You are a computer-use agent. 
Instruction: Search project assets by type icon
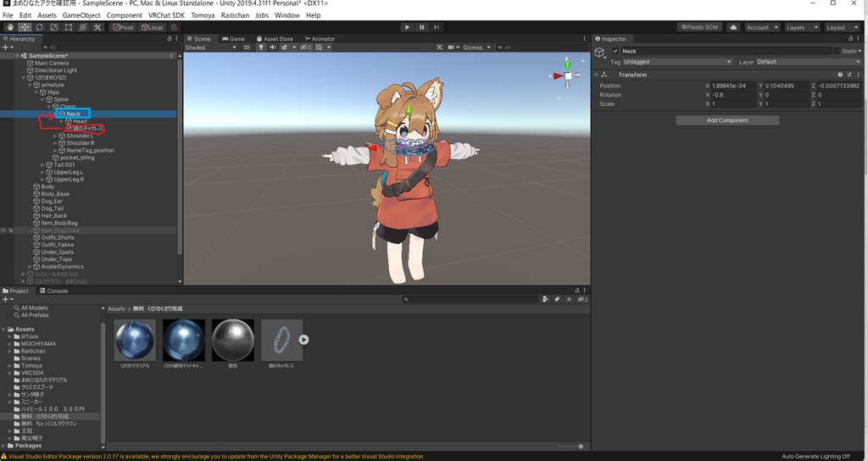point(545,299)
